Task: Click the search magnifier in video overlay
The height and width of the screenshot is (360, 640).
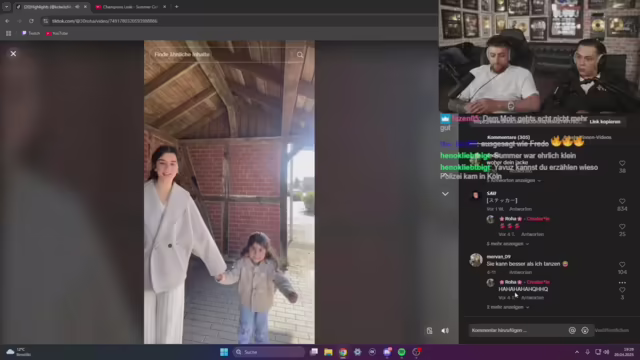Action: point(300,55)
